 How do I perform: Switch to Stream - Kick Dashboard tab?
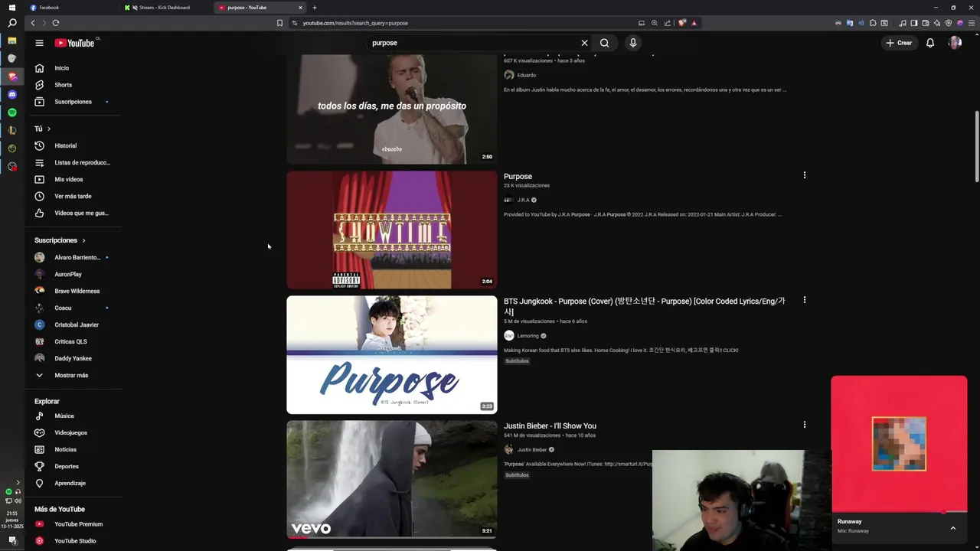coord(164,8)
